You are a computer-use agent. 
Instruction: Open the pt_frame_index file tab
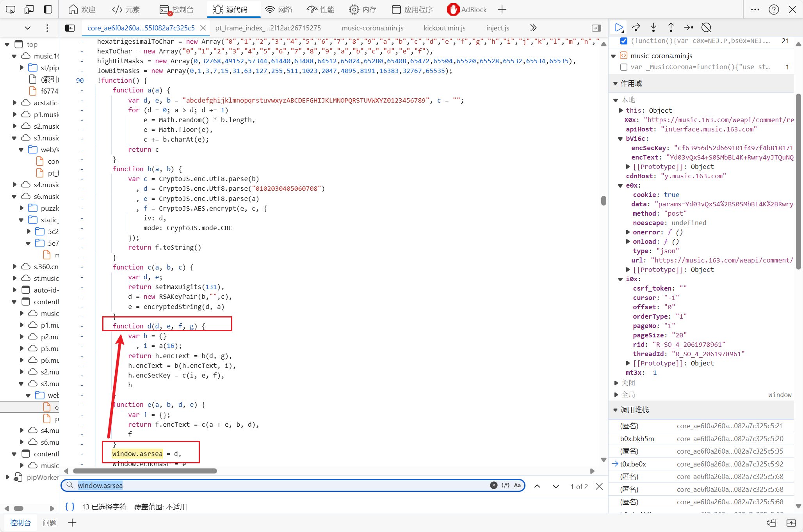tap(268, 28)
